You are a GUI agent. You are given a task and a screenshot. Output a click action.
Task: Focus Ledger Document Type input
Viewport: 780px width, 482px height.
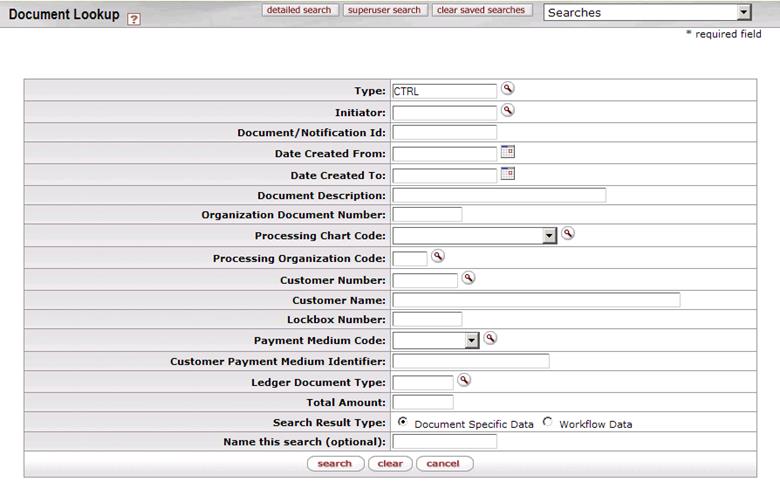pyautogui.click(x=423, y=383)
